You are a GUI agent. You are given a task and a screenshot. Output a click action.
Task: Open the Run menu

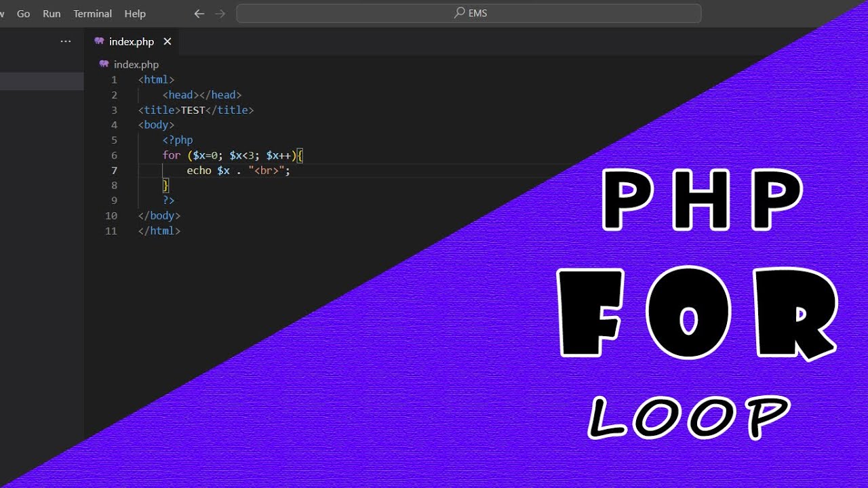click(x=52, y=14)
